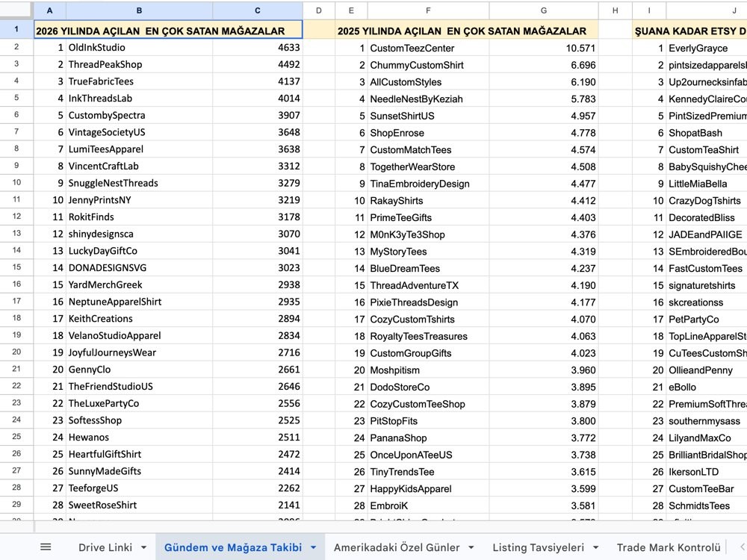Image resolution: width=747 pixels, height=560 pixels.
Task: Open the all sheets list menu icon
Action: tap(46, 547)
